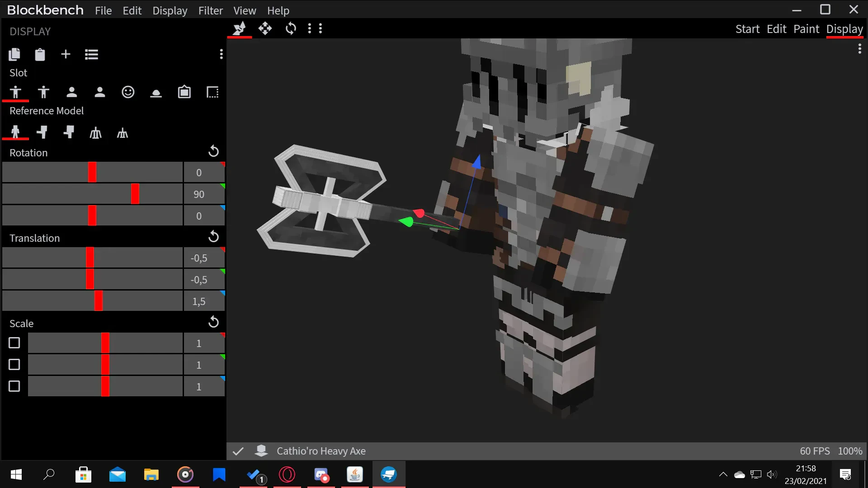Select the head slot smiley icon
Screen dimensions: 868x488
coord(128,92)
